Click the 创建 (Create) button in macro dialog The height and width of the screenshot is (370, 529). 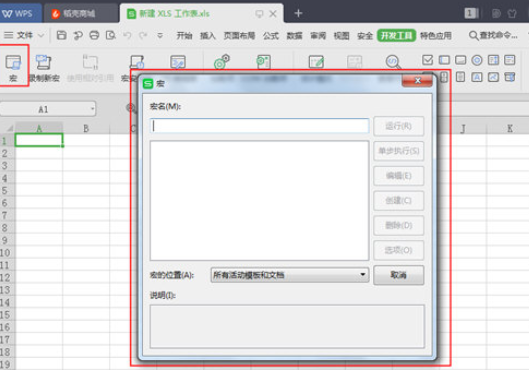pyautogui.click(x=398, y=200)
